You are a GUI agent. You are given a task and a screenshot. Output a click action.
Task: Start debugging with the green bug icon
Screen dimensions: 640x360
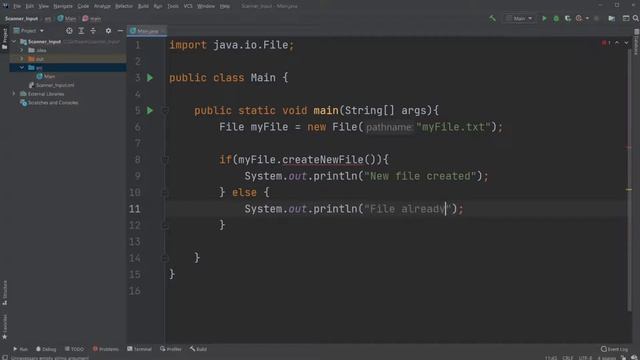click(556, 18)
